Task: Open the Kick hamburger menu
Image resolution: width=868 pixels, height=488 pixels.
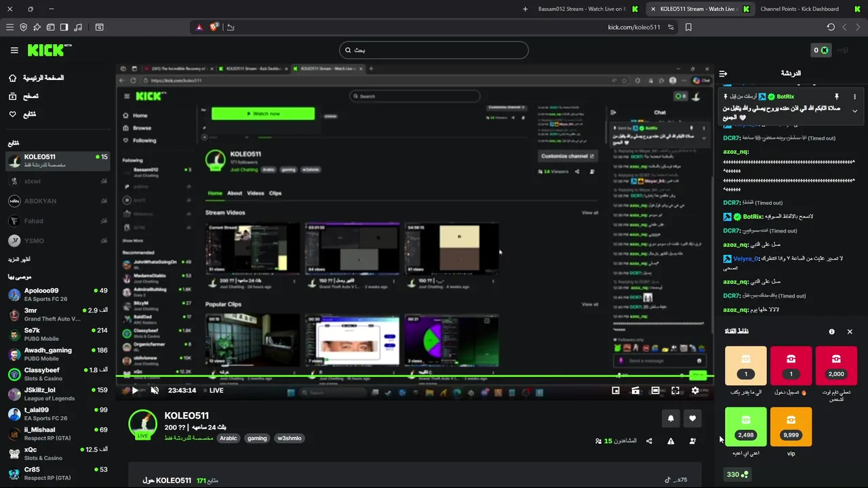Action: point(14,50)
